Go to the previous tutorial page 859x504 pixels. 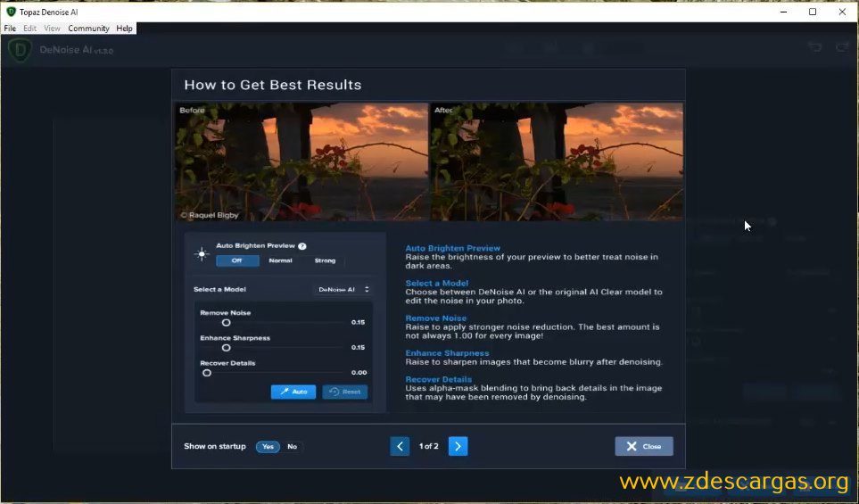[400, 446]
